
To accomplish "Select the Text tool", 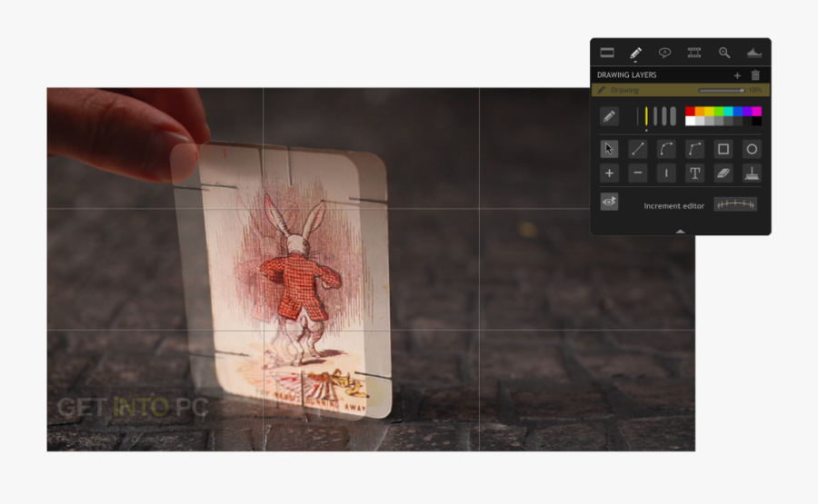I will [x=695, y=173].
